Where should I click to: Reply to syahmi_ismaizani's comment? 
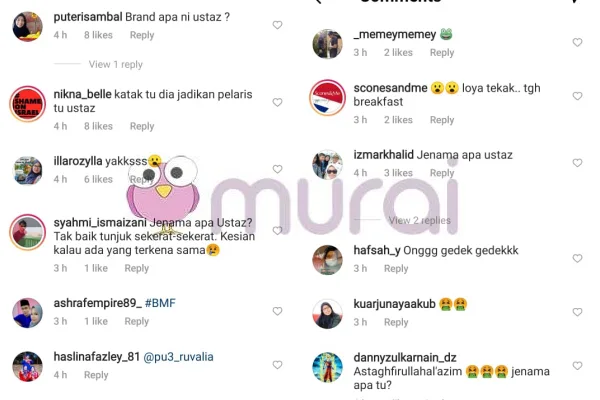coord(137,268)
